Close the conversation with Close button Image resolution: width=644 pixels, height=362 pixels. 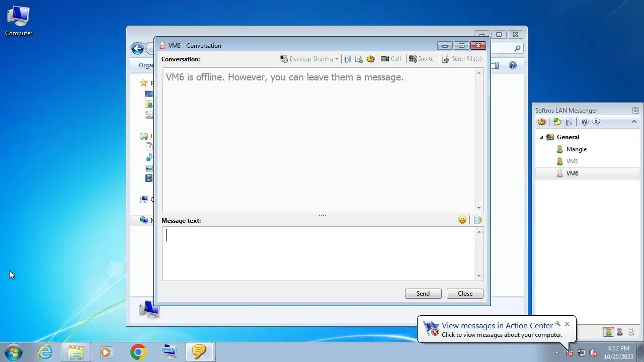pyautogui.click(x=465, y=294)
